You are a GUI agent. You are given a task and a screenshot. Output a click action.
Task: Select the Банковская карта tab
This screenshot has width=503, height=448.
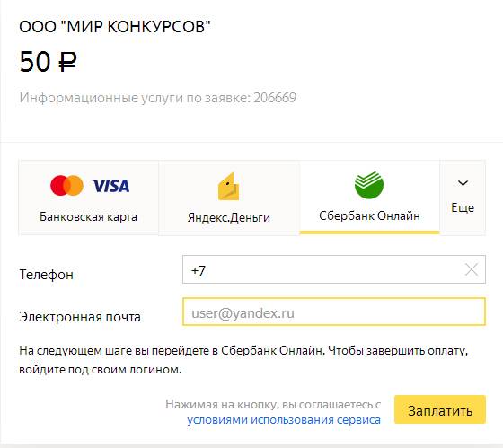point(89,198)
